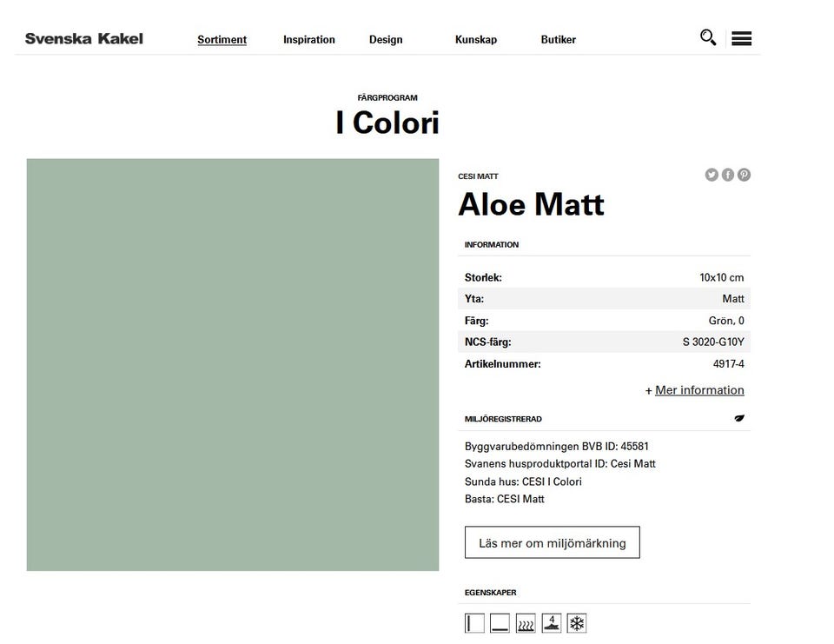Viewport: 834px width, 644px height.
Task: Go to the Design menu
Action: tap(386, 39)
